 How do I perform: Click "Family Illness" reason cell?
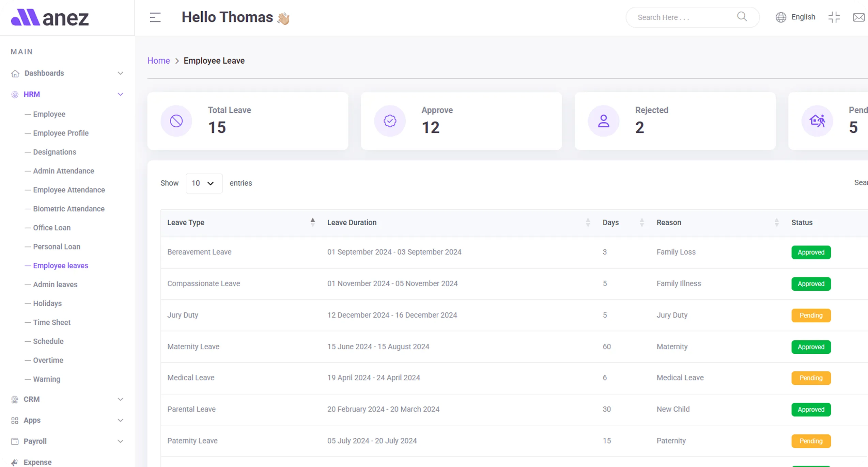(x=679, y=284)
